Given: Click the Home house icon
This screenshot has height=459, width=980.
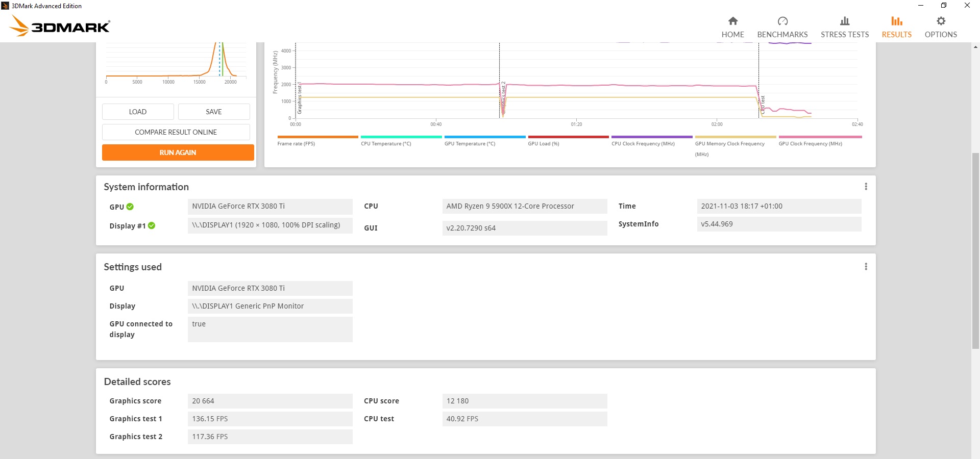Looking at the screenshot, I should [x=732, y=21].
